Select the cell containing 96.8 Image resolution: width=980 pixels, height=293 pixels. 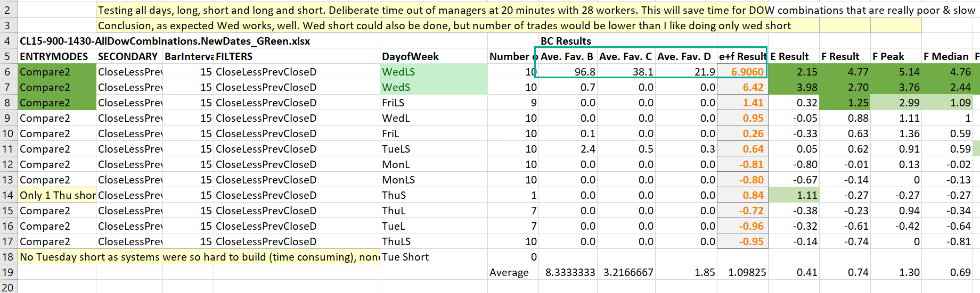568,72
